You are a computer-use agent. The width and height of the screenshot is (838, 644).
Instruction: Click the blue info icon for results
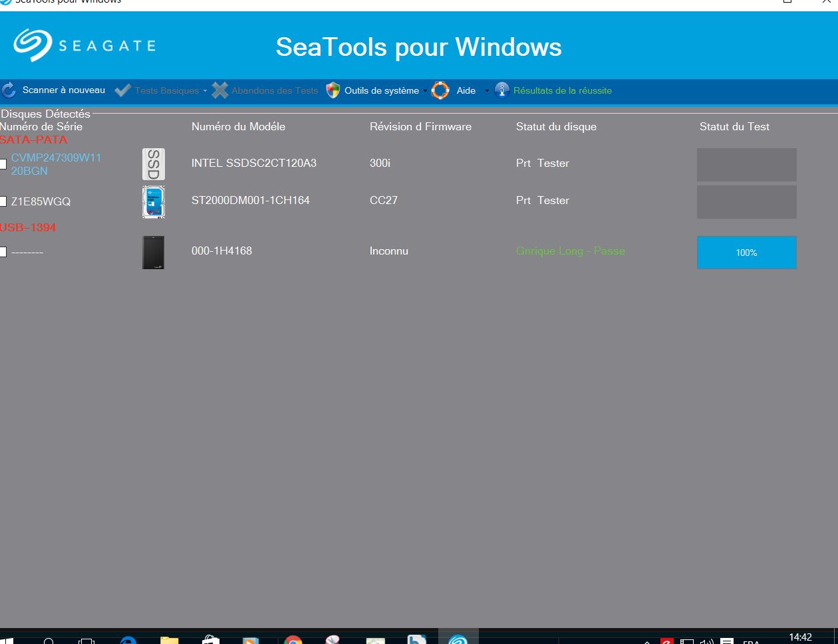[502, 90]
